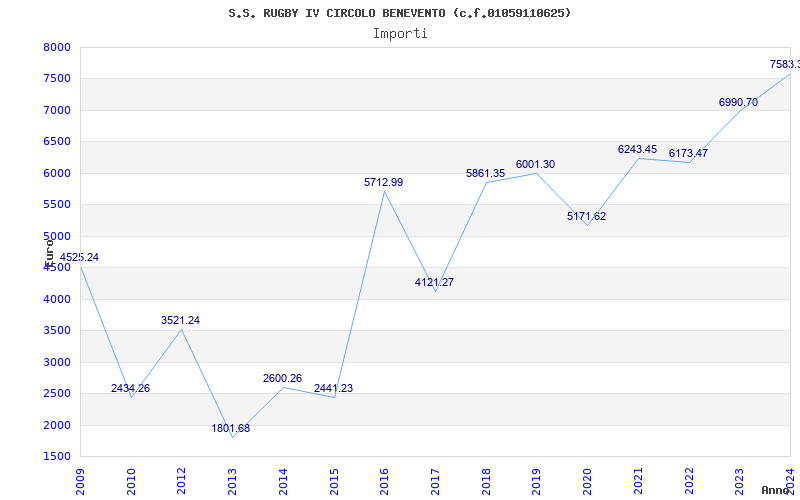Select the 2600.26 data label
The image size is (800, 500).
pos(283,379)
